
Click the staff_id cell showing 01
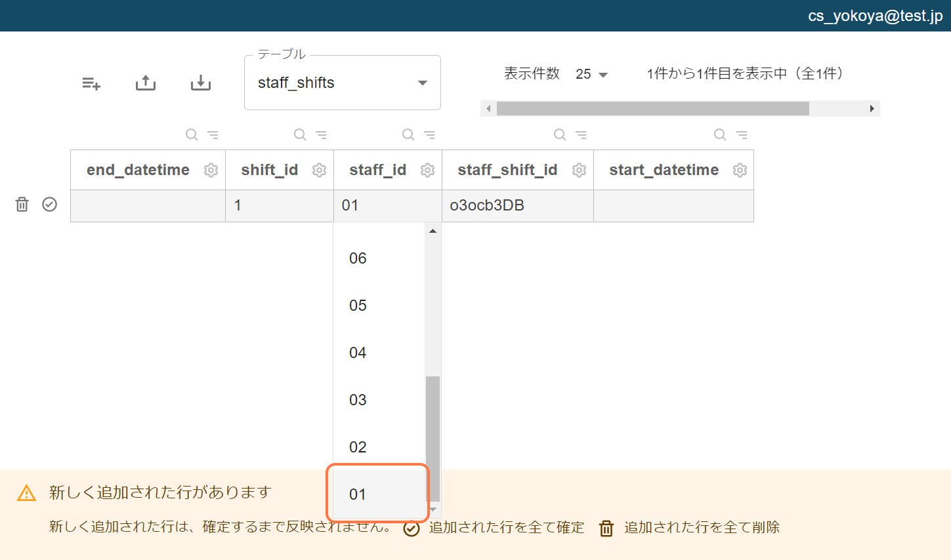tap(388, 206)
